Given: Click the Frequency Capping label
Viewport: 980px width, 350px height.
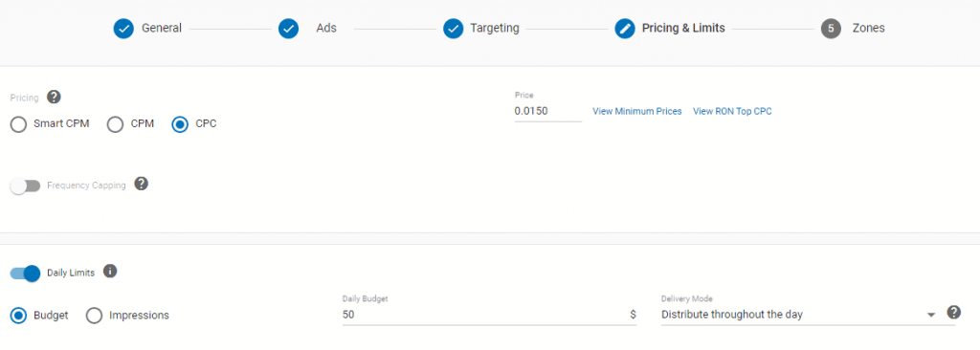Looking at the screenshot, I should tap(86, 186).
